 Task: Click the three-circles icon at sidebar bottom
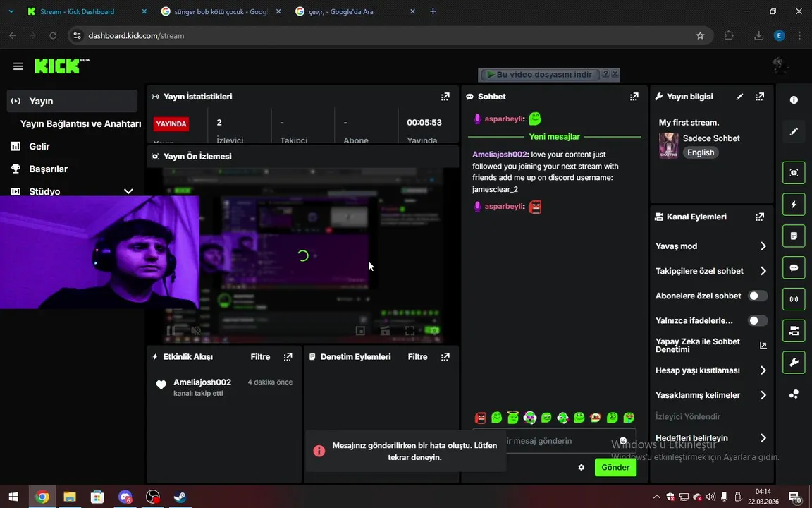(x=794, y=394)
